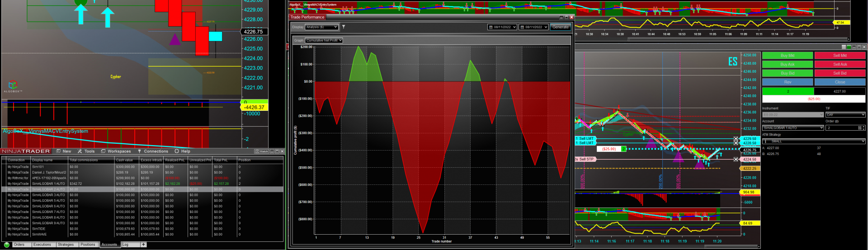This screenshot has width=868, height=250.
Task: Maximize the ES chart window
Action: tap(859, 47)
